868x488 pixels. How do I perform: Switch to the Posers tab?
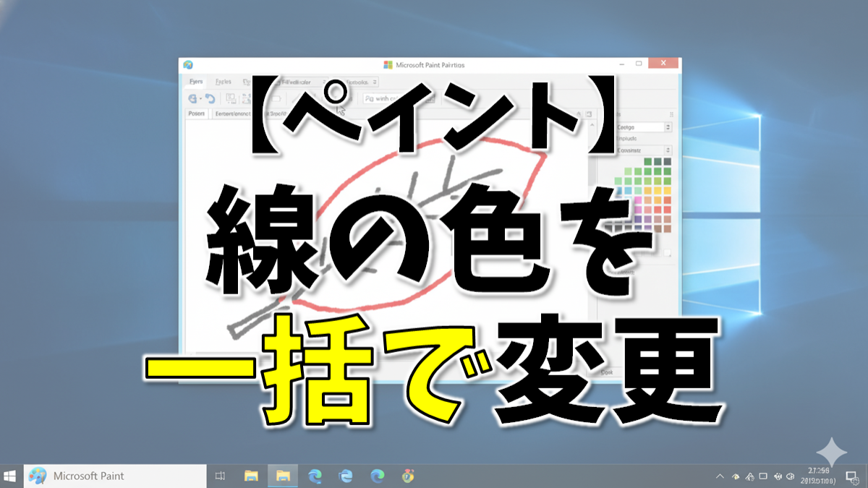tap(197, 114)
